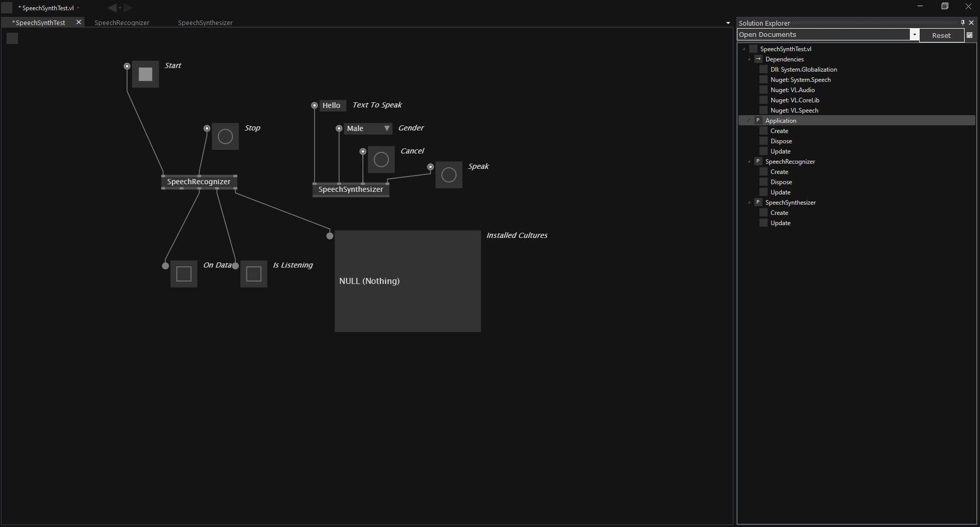
Task: Switch to the SpeechRecognizer tab
Action: tap(122, 23)
